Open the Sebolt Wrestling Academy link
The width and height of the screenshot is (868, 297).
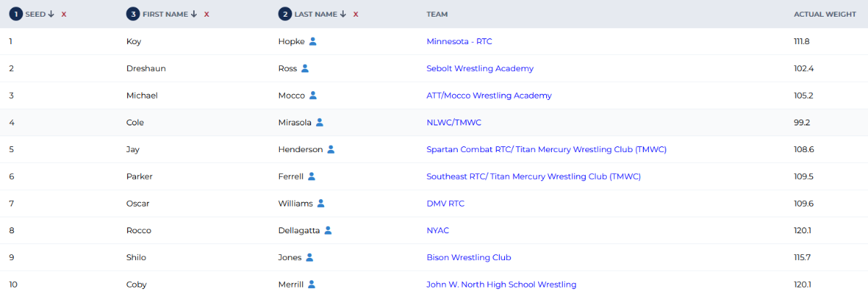(x=480, y=69)
